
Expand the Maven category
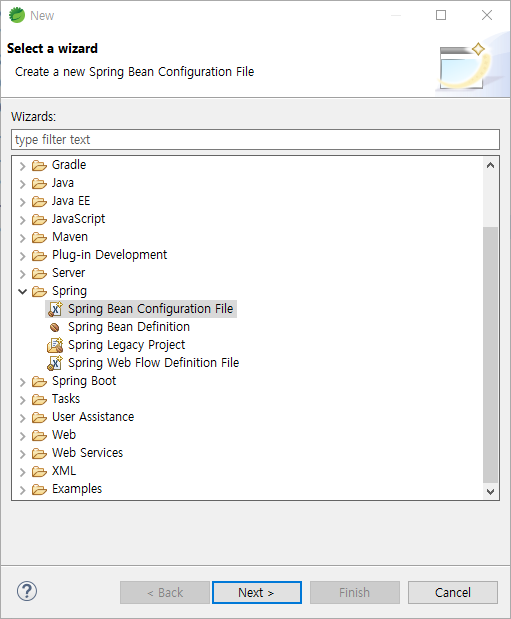pyautogui.click(x=23, y=238)
